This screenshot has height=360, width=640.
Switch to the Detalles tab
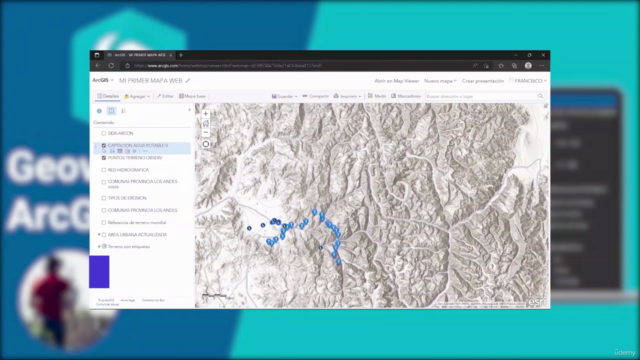click(x=108, y=96)
